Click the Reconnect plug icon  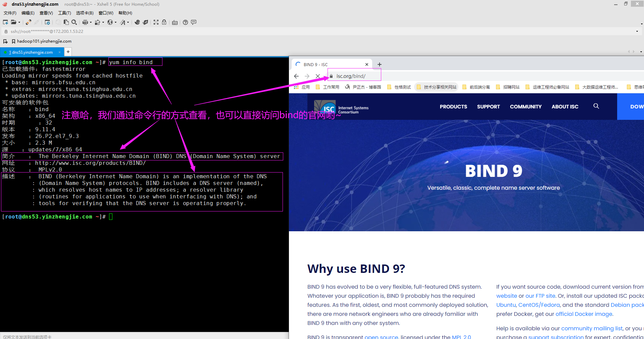[29, 22]
